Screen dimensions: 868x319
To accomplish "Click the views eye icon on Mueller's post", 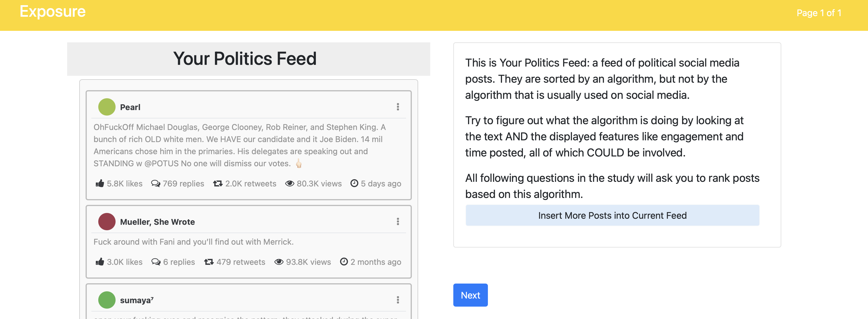I will (x=279, y=262).
